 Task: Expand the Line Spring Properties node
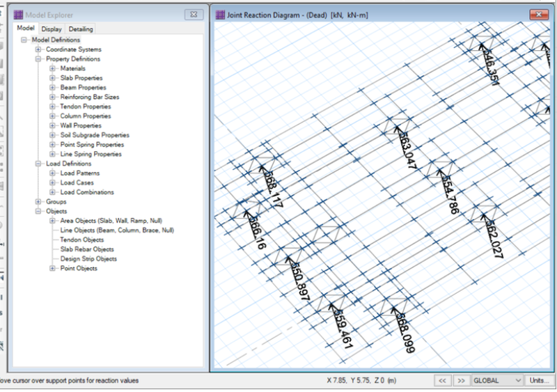click(52, 154)
